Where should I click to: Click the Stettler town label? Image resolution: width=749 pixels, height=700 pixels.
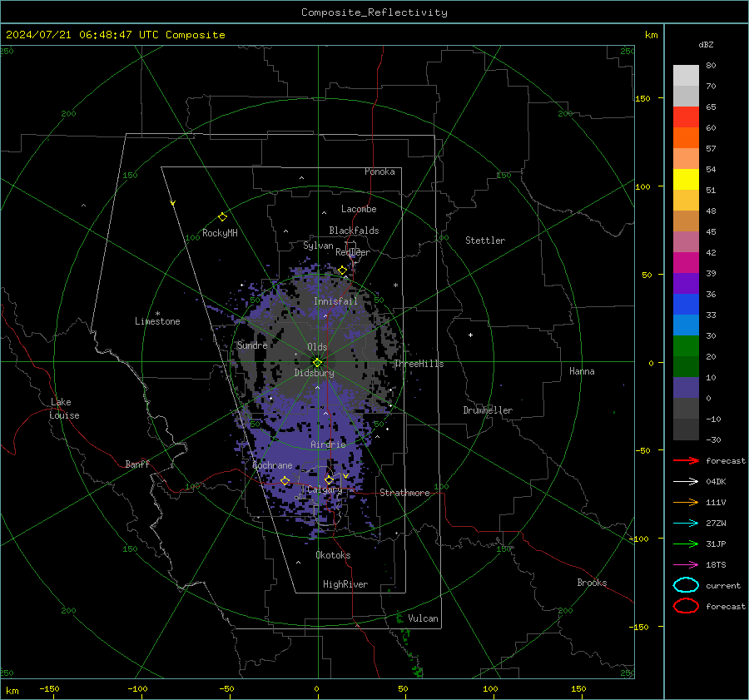point(485,241)
